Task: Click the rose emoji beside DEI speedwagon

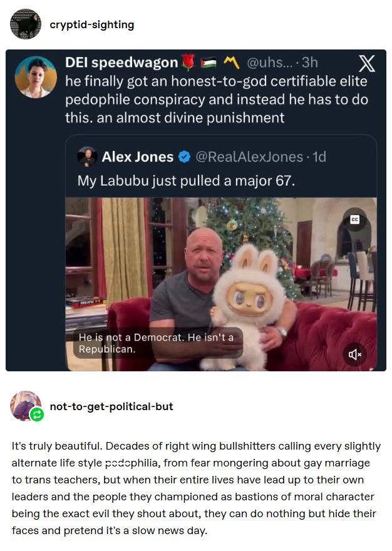Action: (188, 63)
